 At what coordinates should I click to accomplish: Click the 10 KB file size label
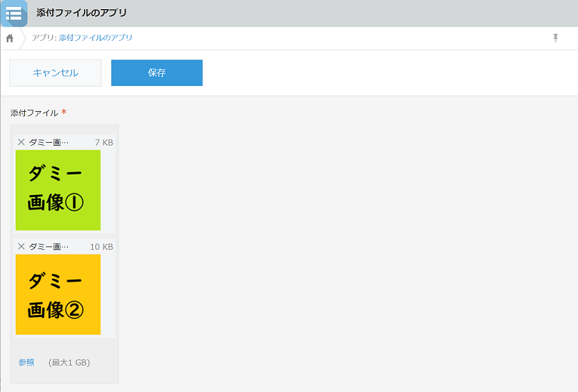(x=101, y=246)
